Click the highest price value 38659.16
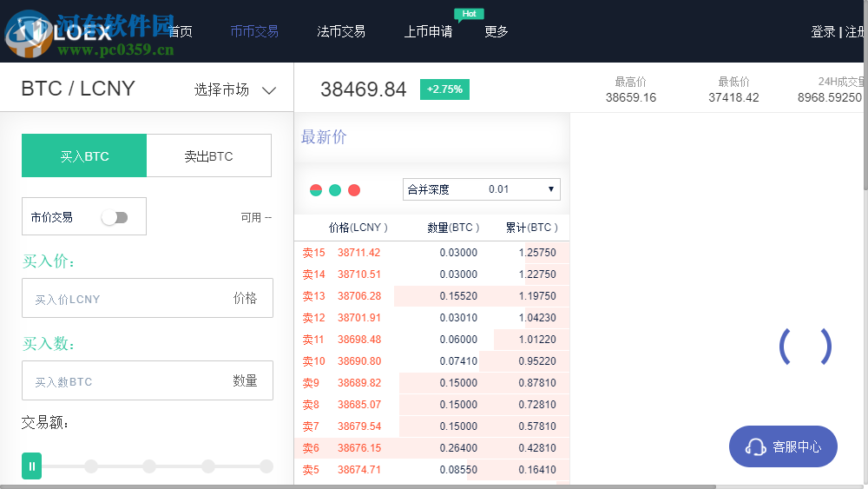Viewport: 868px width, 489px height. [x=630, y=97]
